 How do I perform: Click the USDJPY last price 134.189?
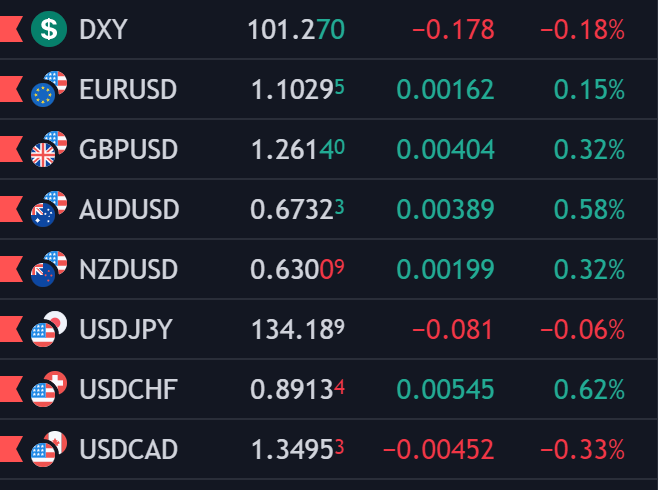coord(295,330)
